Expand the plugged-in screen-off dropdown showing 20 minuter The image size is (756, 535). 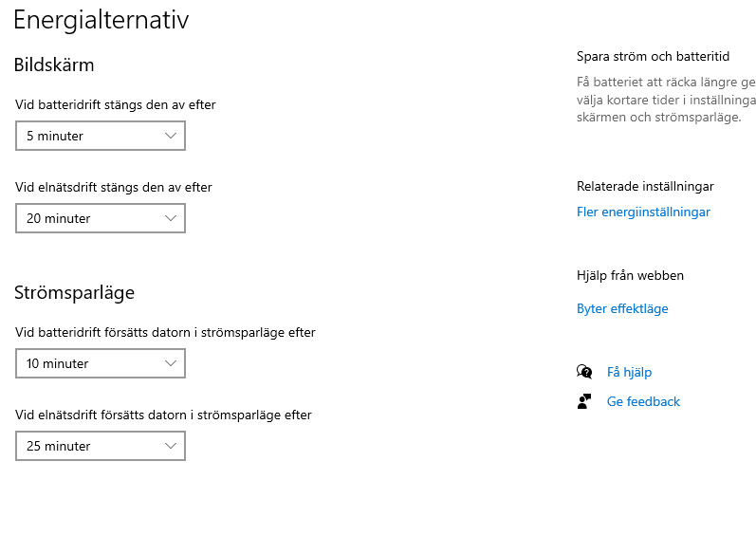(101, 218)
